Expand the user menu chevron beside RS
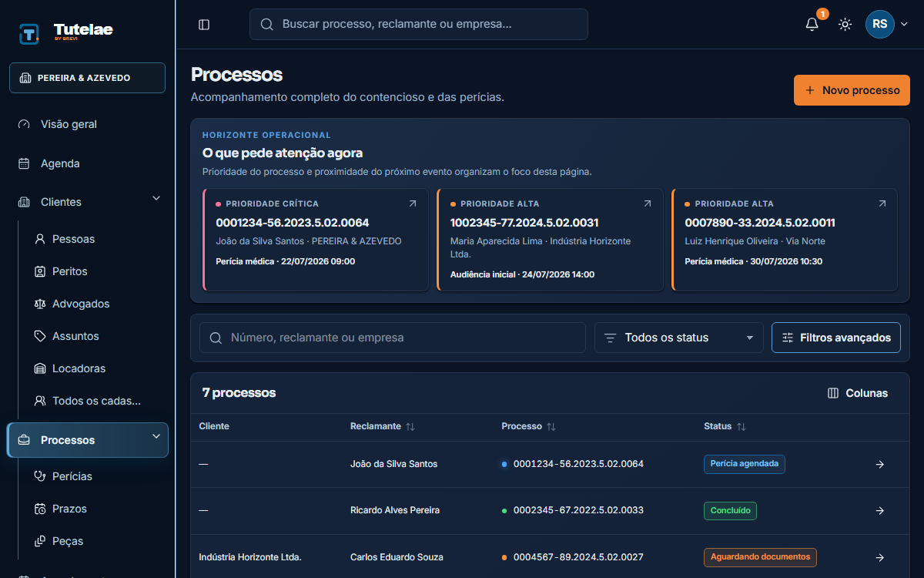 click(x=905, y=24)
